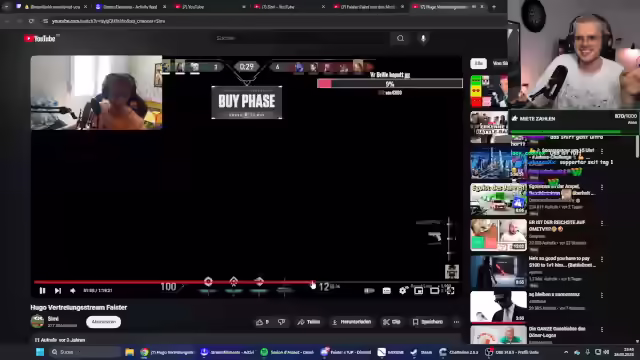The height and width of the screenshot is (360, 640).
Task: Open the Windows Start menu
Action: 40,352
